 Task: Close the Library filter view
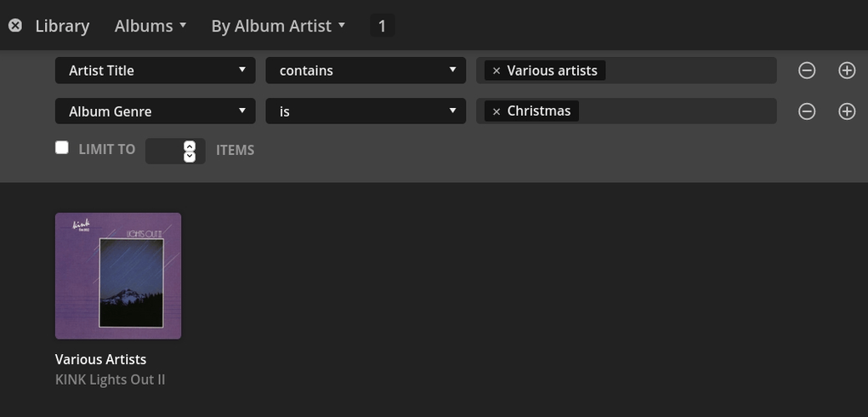[x=15, y=26]
